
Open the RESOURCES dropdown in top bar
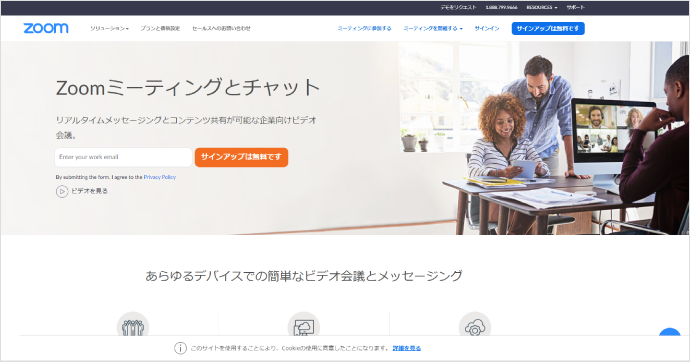[x=542, y=7]
